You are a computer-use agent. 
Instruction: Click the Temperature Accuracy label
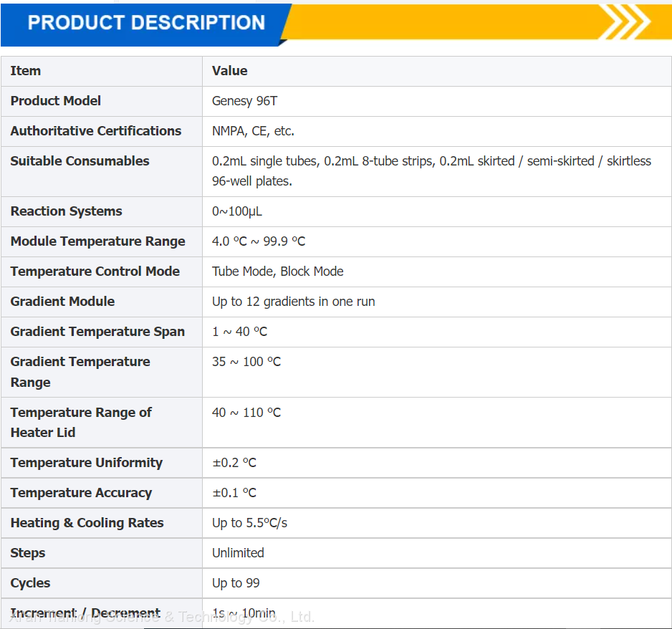tap(81, 493)
